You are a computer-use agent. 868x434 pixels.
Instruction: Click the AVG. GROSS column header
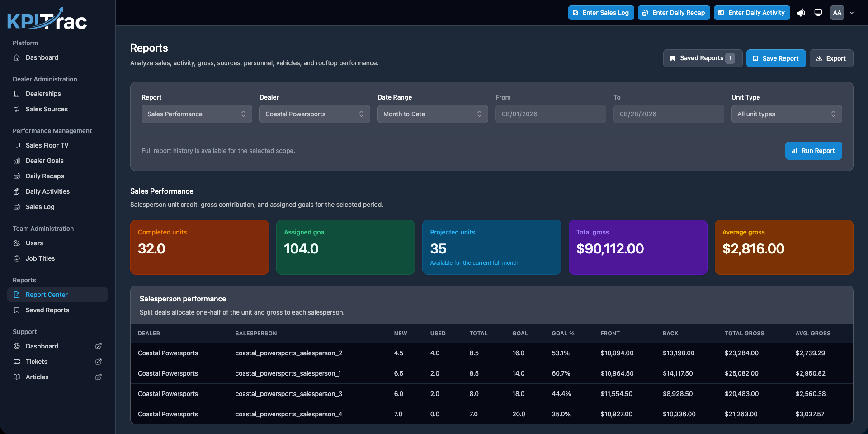(x=813, y=334)
